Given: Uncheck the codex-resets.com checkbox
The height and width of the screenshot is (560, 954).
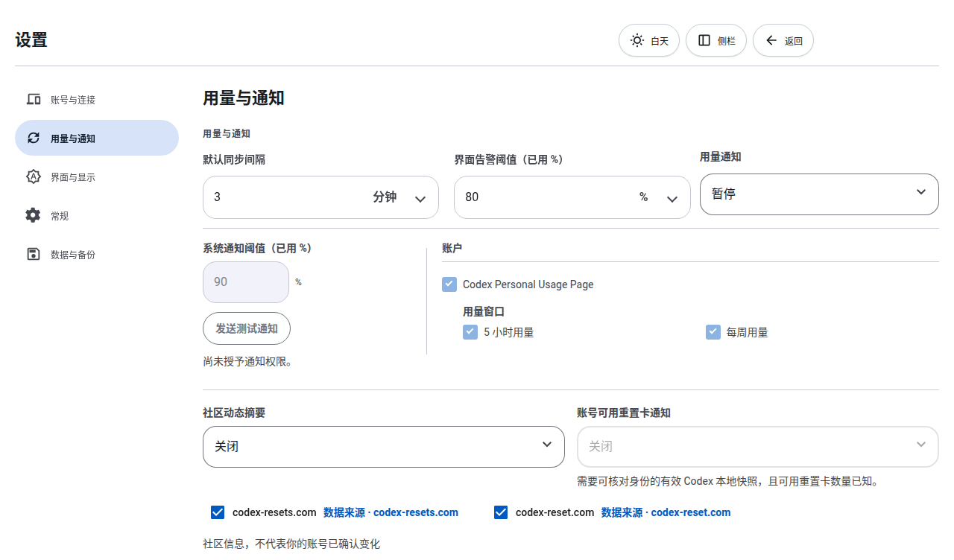Looking at the screenshot, I should point(218,512).
